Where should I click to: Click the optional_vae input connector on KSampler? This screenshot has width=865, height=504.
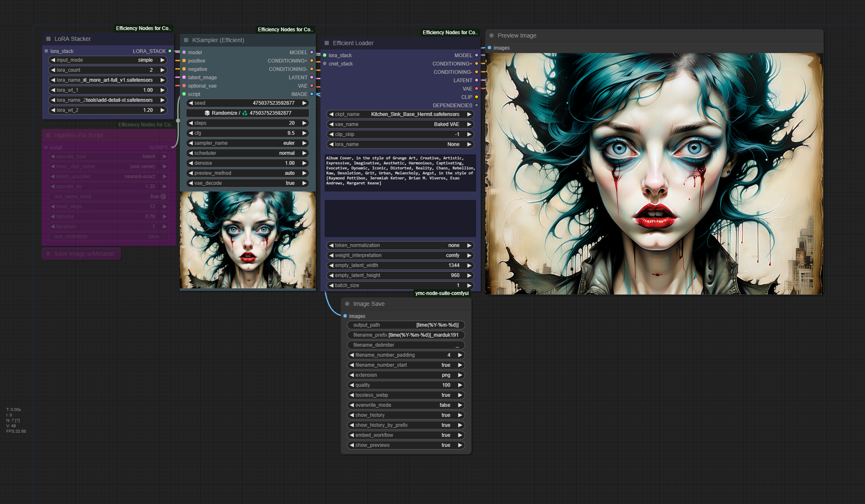pyautogui.click(x=184, y=86)
